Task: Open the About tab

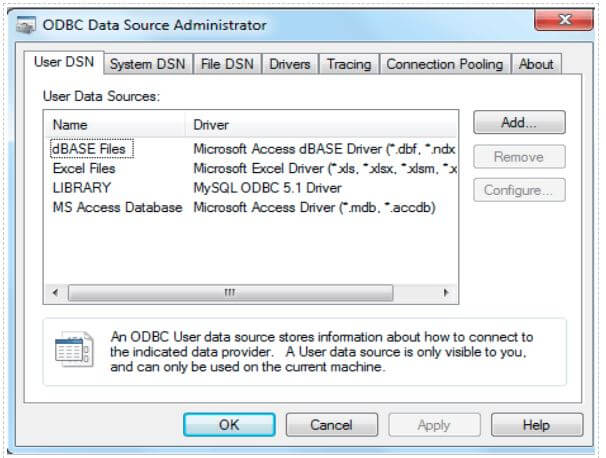Action: [x=536, y=64]
